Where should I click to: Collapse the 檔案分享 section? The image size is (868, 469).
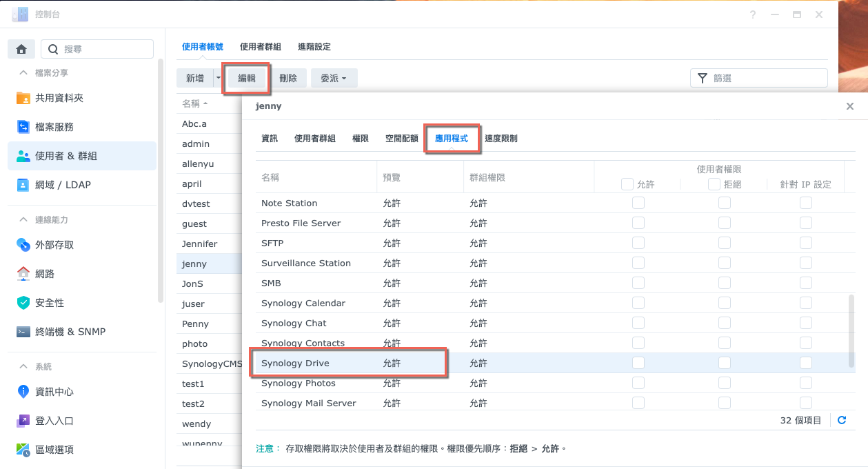point(23,72)
